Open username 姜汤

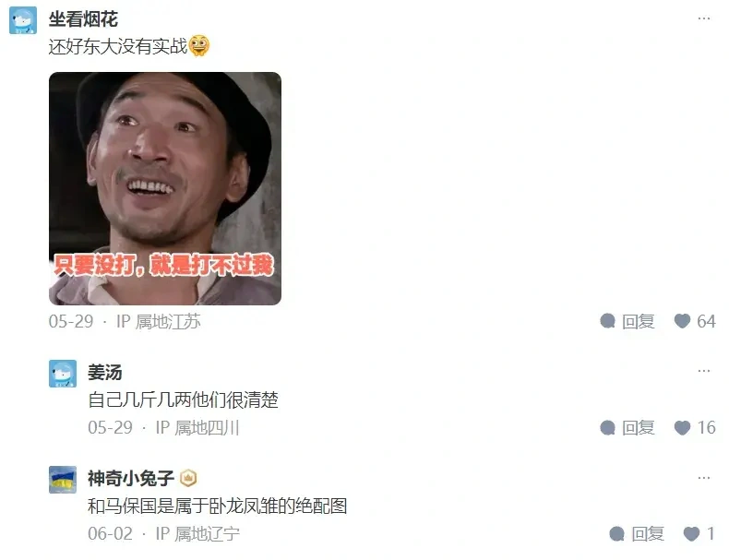pyautogui.click(x=105, y=372)
